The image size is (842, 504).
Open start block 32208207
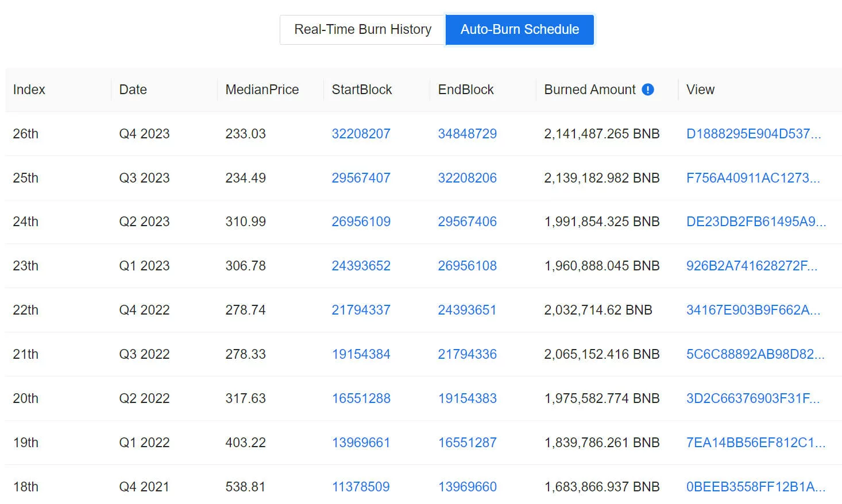pyautogui.click(x=361, y=134)
